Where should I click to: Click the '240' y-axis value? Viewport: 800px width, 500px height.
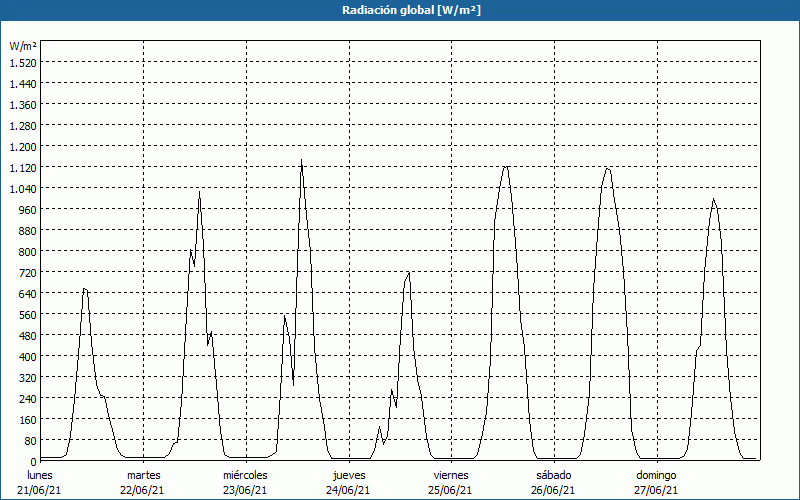[x=29, y=398]
